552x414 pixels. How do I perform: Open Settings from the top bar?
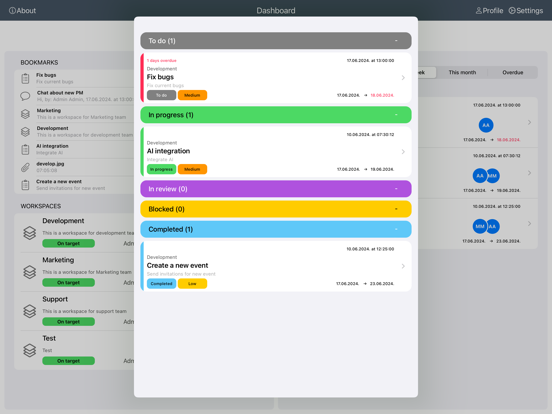[526, 11]
